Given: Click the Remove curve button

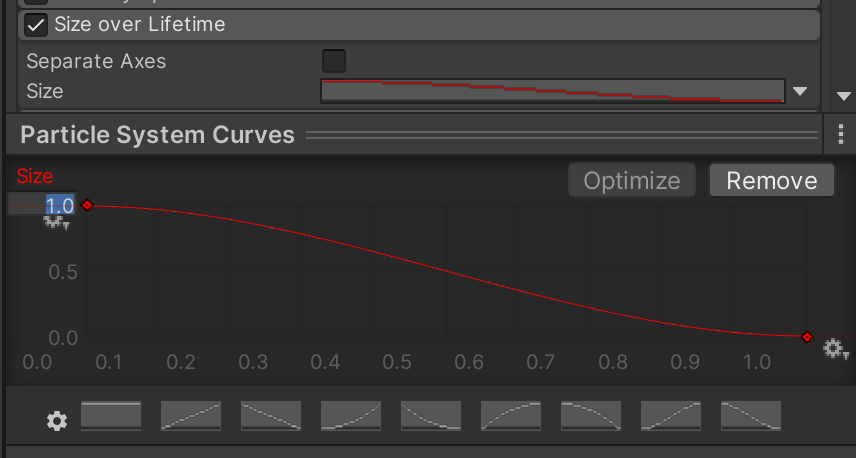Looking at the screenshot, I should coord(771,180).
